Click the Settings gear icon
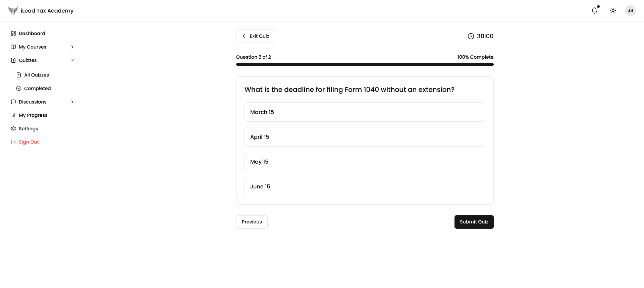644x288 pixels. pos(13,129)
